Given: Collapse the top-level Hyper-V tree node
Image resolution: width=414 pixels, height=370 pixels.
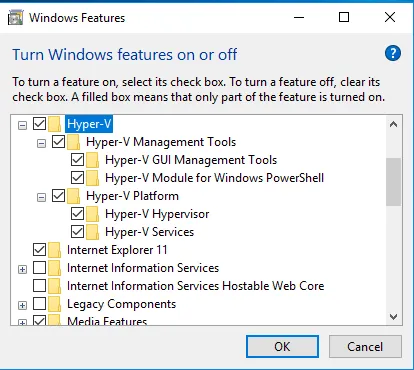Looking at the screenshot, I should 22,126.
